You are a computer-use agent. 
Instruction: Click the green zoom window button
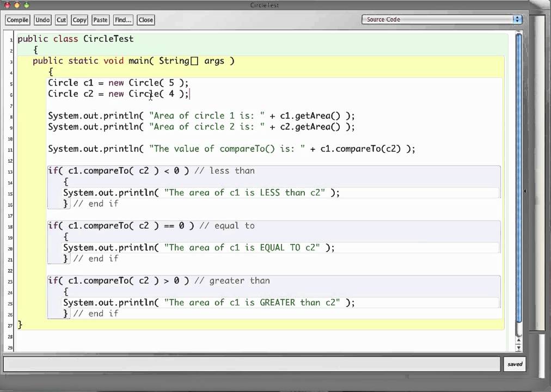[26, 5]
